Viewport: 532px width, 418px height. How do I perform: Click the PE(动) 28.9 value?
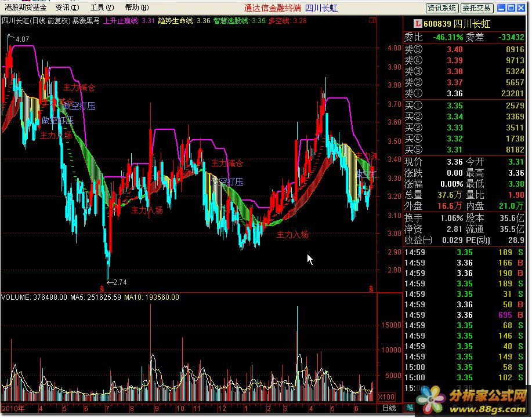click(516, 240)
